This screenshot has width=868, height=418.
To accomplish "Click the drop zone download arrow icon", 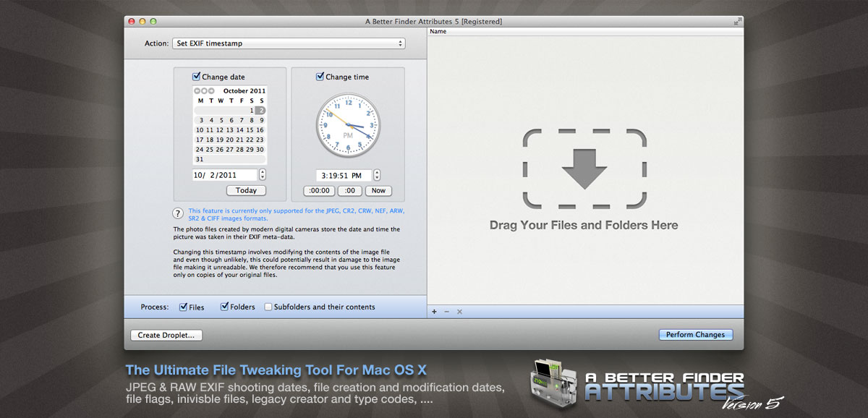I will pos(584,168).
